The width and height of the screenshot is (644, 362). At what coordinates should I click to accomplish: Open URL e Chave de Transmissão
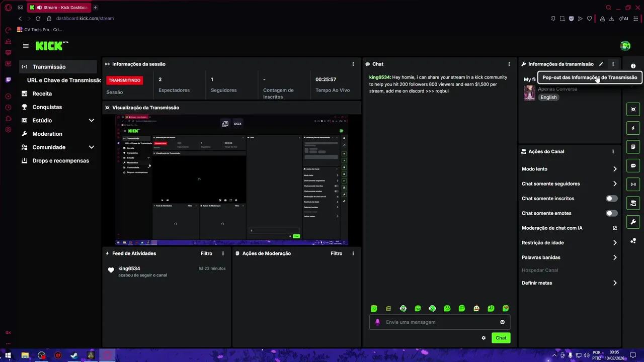click(64, 80)
